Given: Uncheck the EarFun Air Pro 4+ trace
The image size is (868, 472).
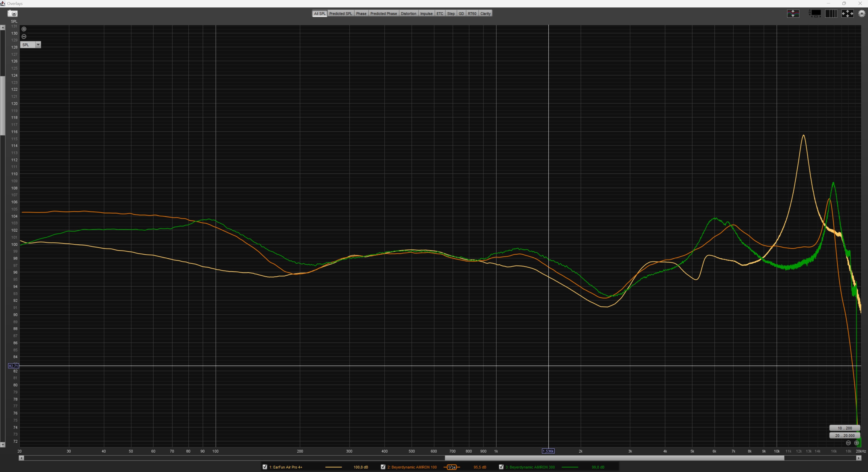Looking at the screenshot, I should (x=265, y=467).
